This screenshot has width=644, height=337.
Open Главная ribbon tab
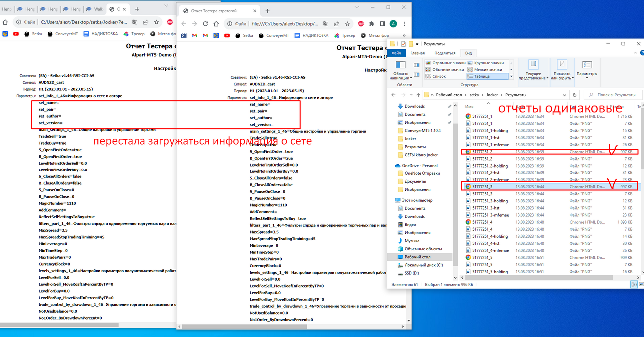tap(418, 53)
